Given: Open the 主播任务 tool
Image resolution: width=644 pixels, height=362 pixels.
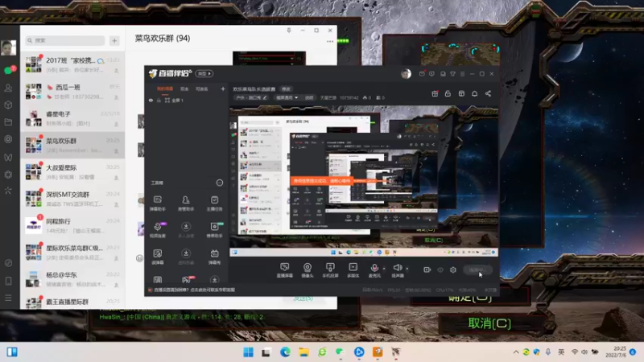Looking at the screenshot, I should (x=214, y=204).
